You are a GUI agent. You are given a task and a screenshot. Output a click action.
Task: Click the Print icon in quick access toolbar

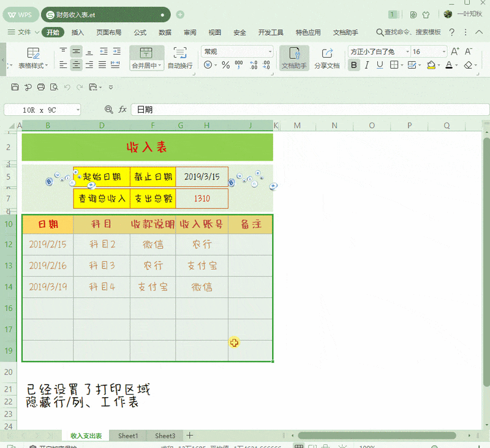[40, 87]
